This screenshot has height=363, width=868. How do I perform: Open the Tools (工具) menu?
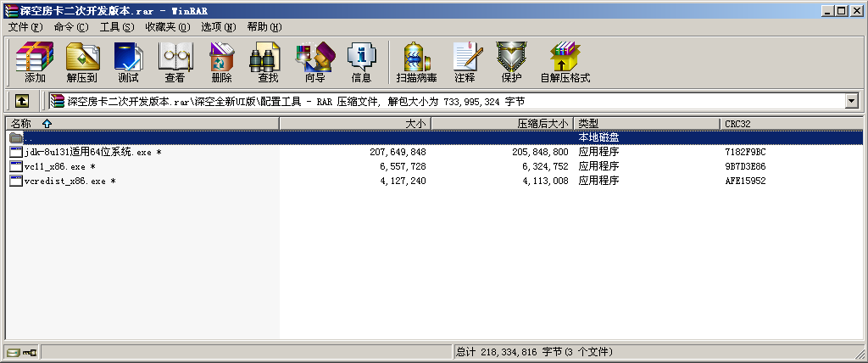[x=116, y=27]
